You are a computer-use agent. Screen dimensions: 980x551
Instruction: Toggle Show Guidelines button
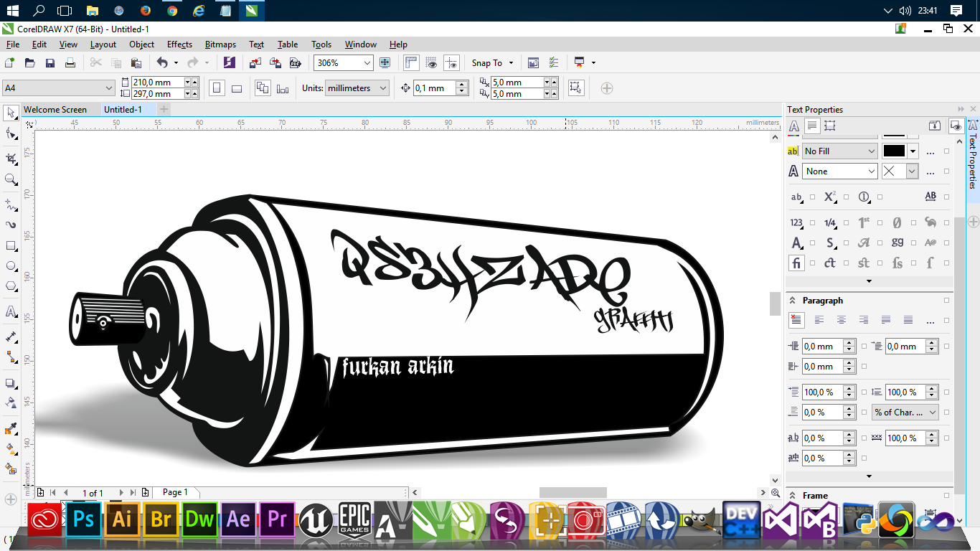pos(451,63)
